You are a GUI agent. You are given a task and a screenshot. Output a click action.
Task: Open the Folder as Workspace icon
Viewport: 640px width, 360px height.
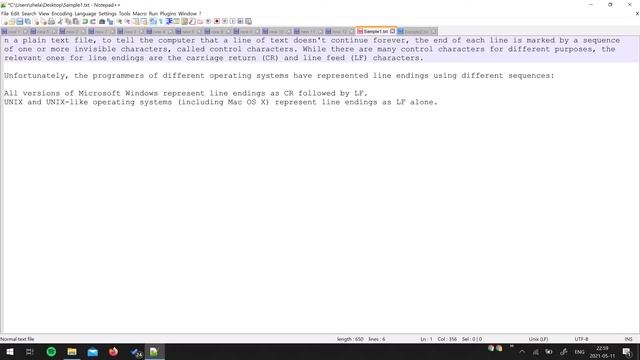tap(200, 21)
